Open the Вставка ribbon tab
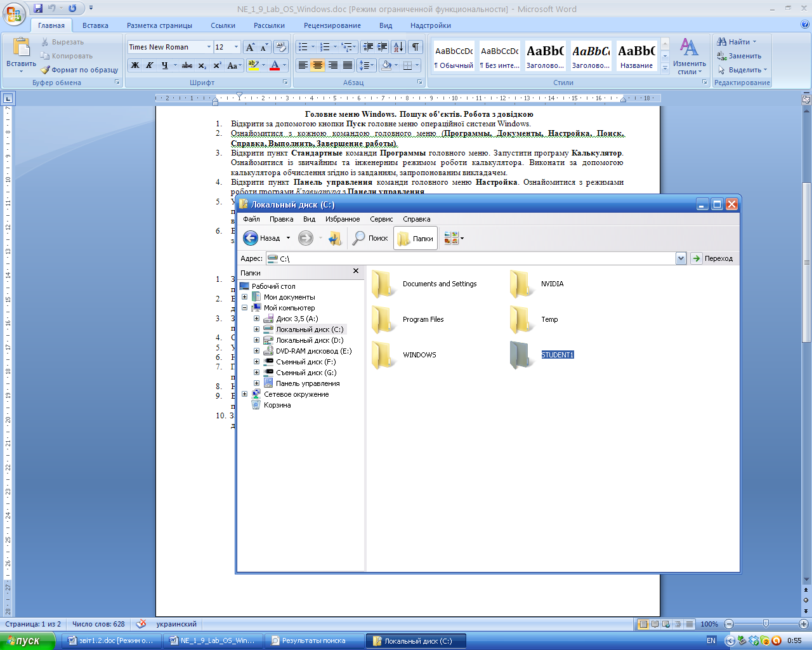 point(95,25)
